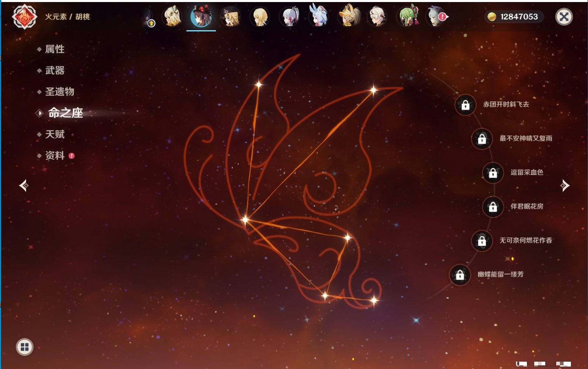Open the 天赋 talents tab

pos(55,134)
